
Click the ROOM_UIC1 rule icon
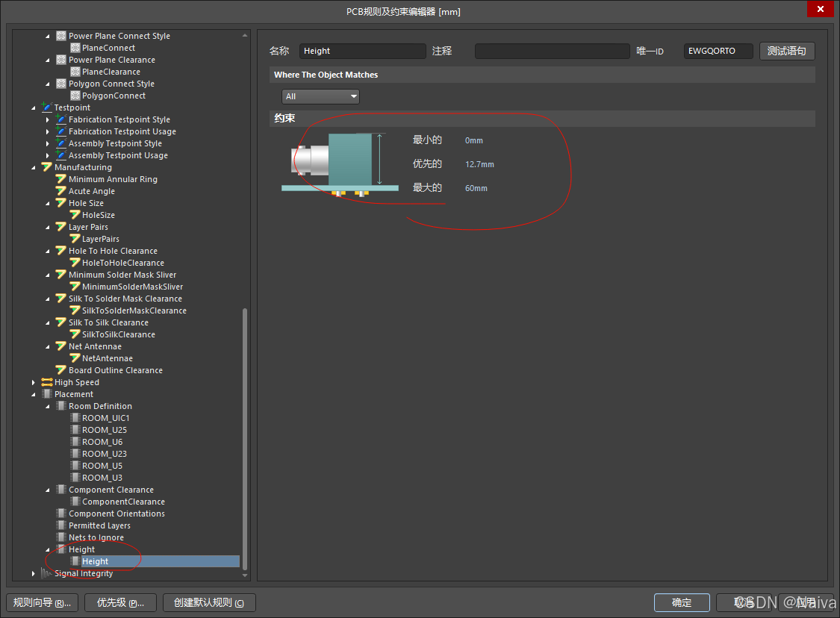point(75,418)
